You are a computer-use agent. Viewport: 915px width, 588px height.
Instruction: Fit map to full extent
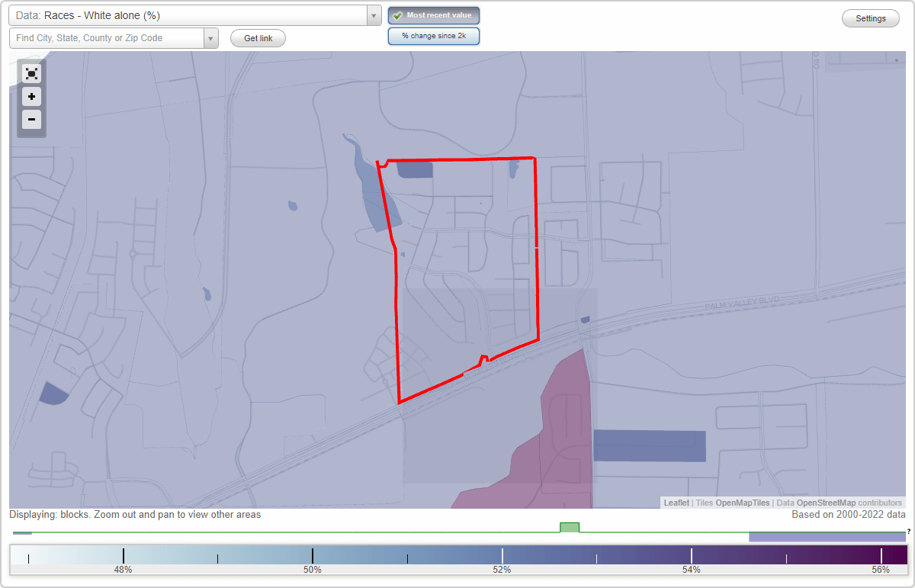pyautogui.click(x=31, y=73)
